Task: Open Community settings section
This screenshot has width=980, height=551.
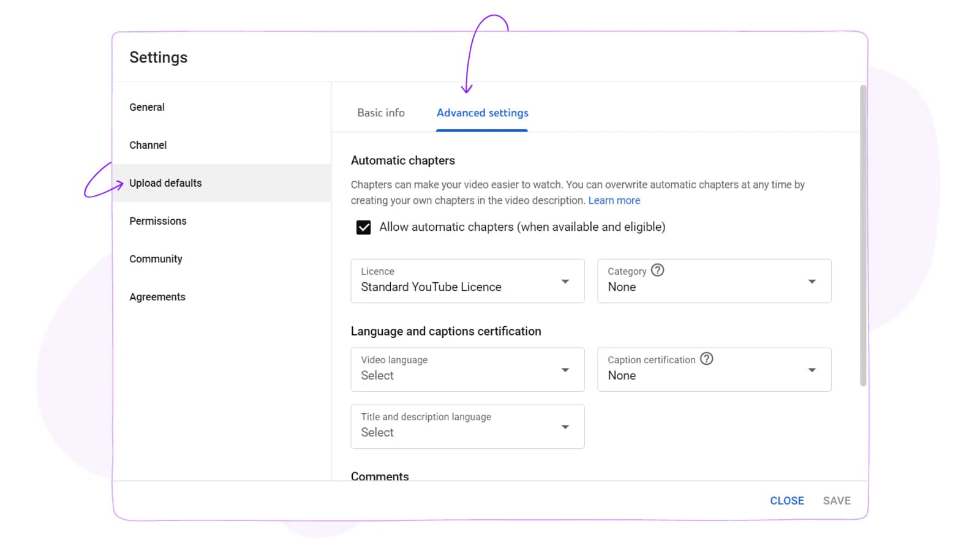Action: [x=222, y=259]
